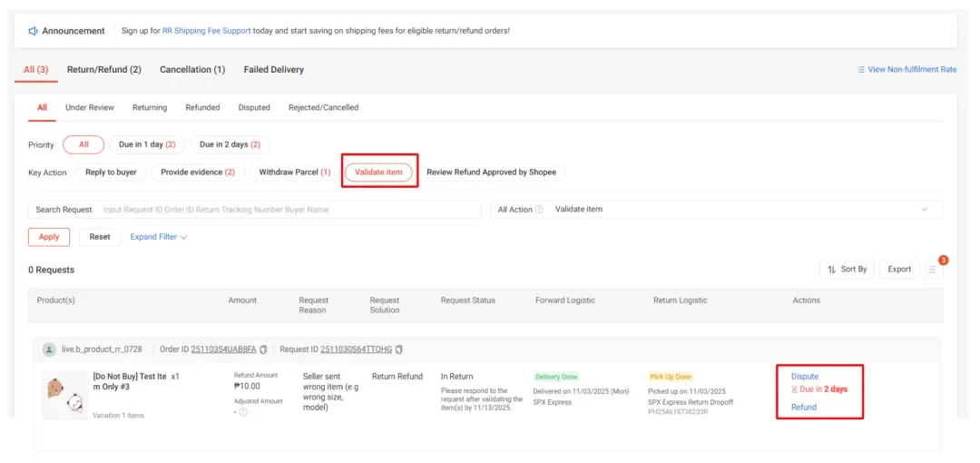Copy the Request ID with copy icon
This screenshot has width=980, height=463.
(x=399, y=350)
